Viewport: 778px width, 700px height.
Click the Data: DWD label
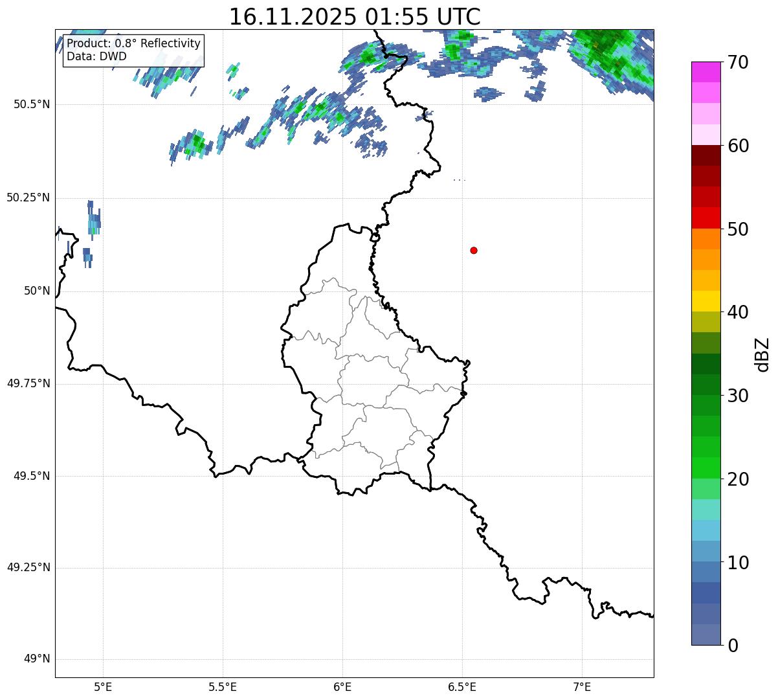tap(96, 56)
